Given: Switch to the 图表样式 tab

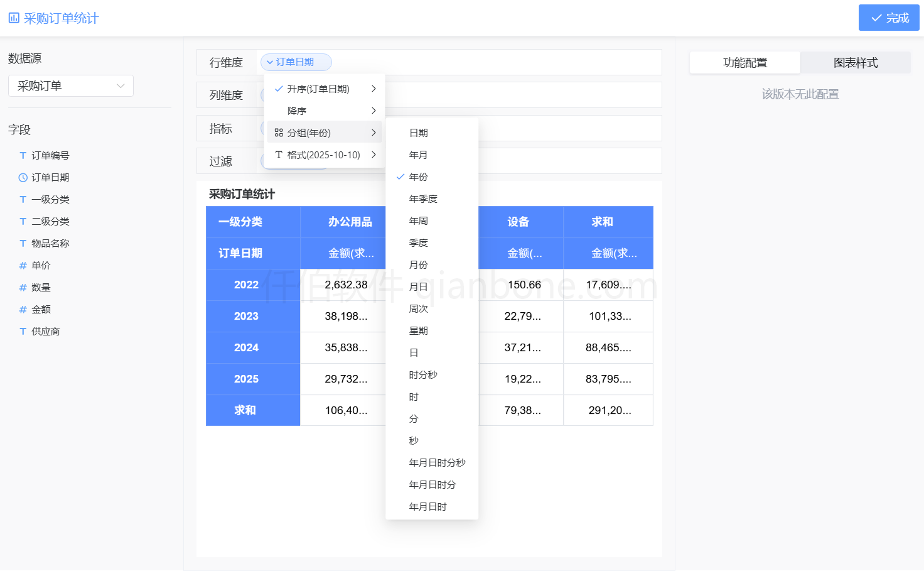Looking at the screenshot, I should [x=856, y=63].
